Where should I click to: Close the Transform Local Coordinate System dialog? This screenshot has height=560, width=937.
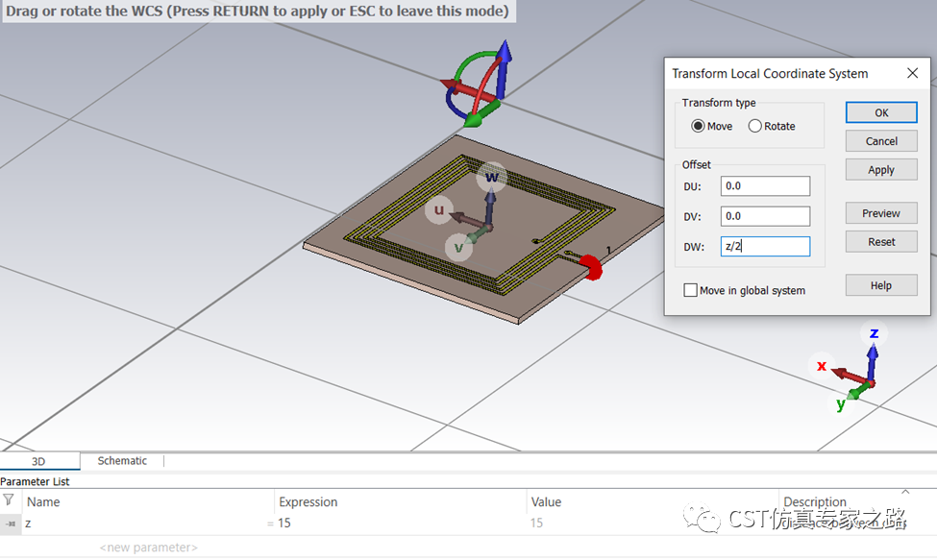point(913,73)
